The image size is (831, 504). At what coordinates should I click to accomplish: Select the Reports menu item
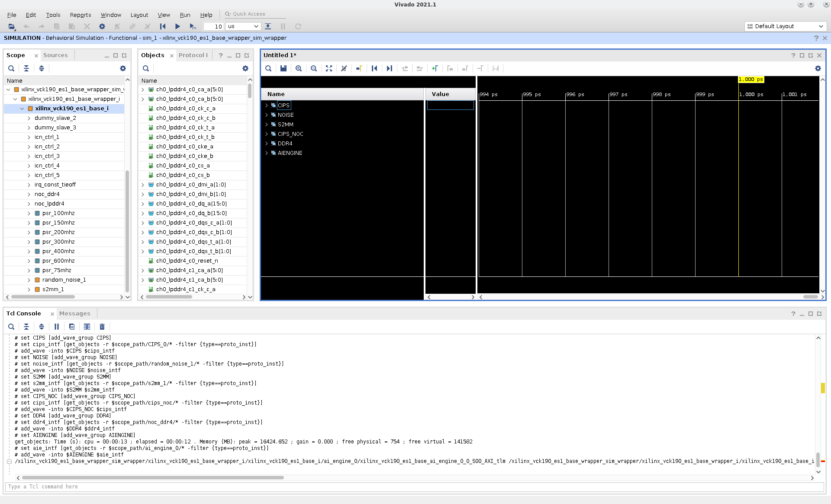(80, 14)
